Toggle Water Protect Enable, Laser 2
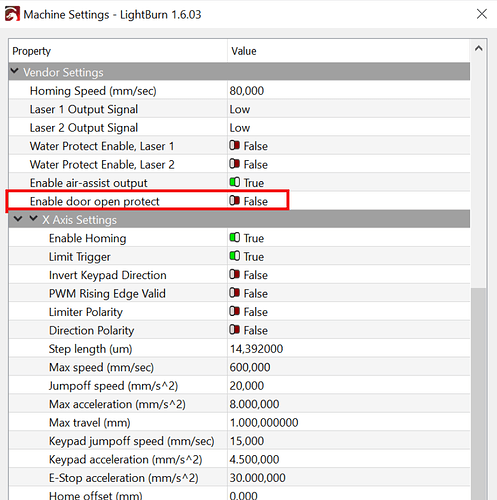Image resolution: width=497 pixels, height=500 pixels. click(x=234, y=164)
